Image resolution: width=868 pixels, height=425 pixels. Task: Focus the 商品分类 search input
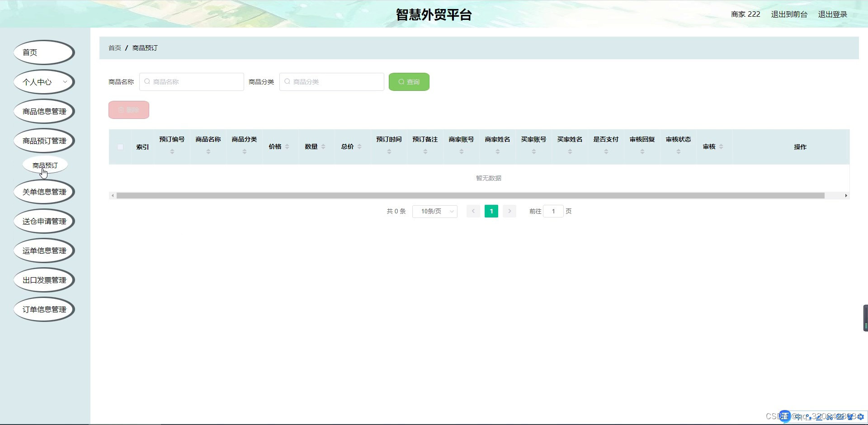[332, 82]
